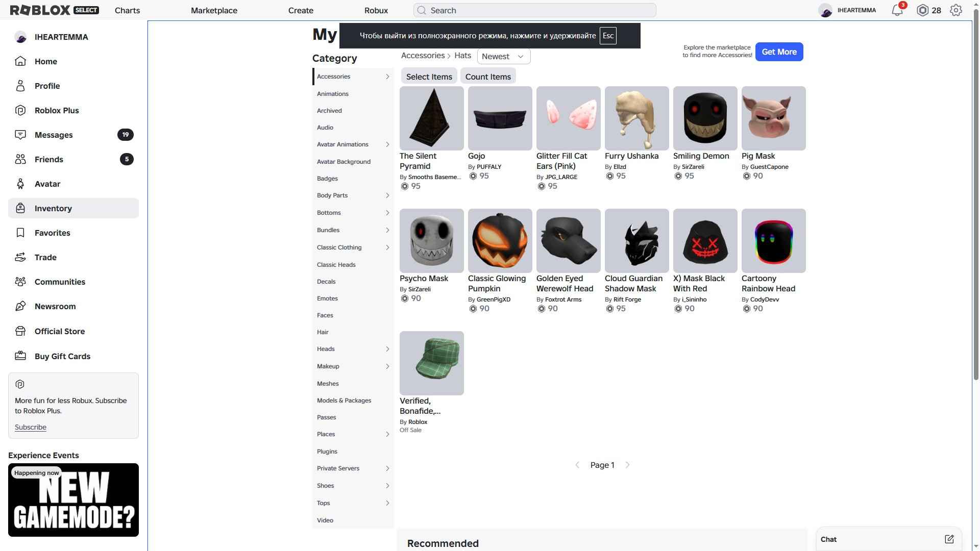This screenshot has height=551, width=980.
Task: Go to the next inventory page arrow
Action: click(x=627, y=465)
